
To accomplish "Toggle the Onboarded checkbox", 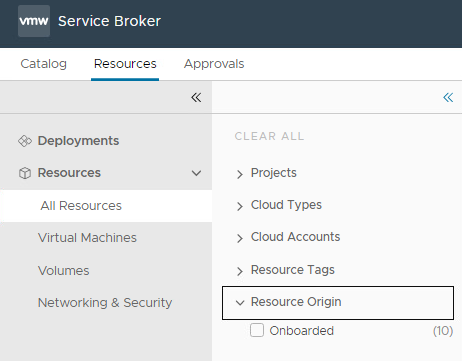I will [257, 330].
